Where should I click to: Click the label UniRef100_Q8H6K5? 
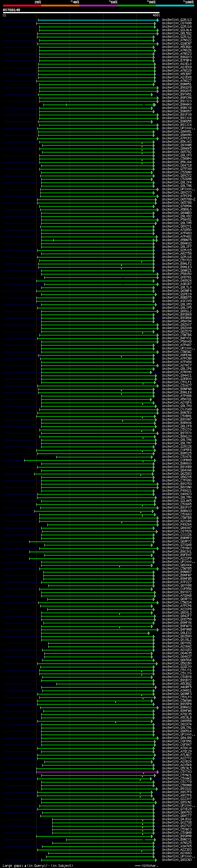177,149
